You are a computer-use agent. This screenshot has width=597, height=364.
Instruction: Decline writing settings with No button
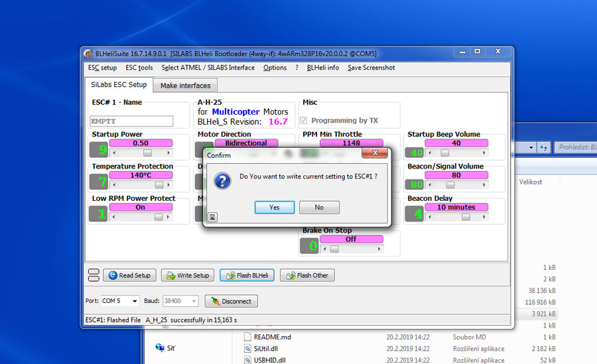click(x=319, y=207)
